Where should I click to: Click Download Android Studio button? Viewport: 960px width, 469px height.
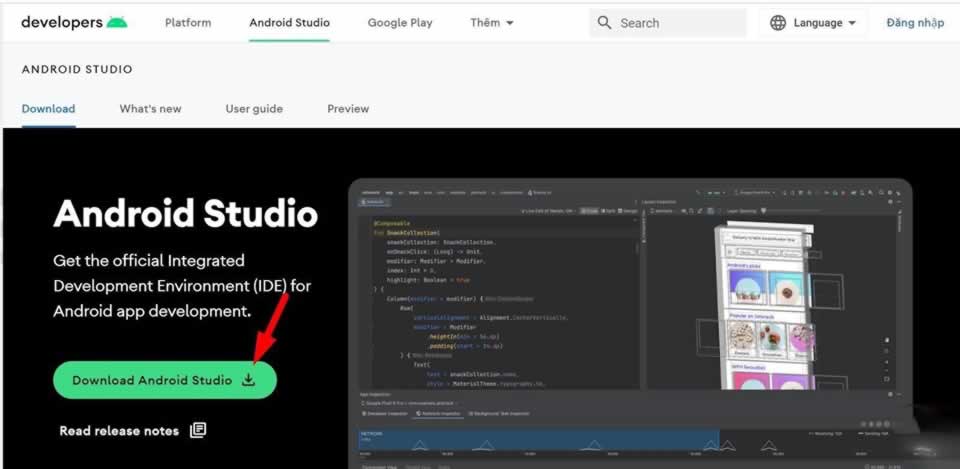pos(165,380)
